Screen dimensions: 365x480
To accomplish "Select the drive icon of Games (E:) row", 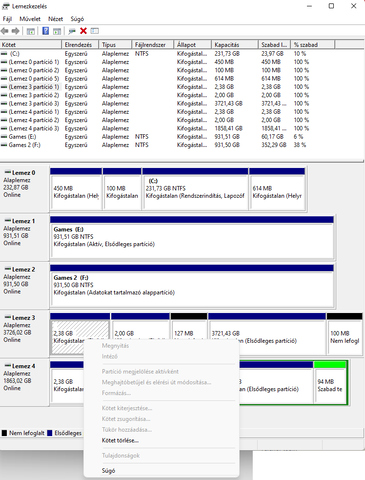I will pos(4,137).
